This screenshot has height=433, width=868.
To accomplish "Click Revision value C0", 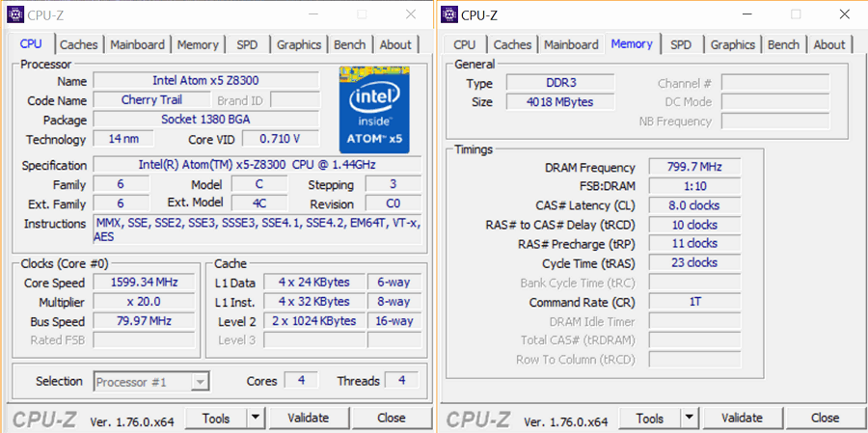I will pyautogui.click(x=393, y=203).
